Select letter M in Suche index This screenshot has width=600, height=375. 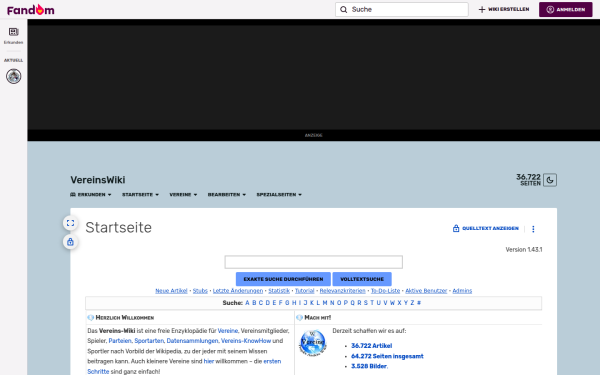[x=325, y=303]
